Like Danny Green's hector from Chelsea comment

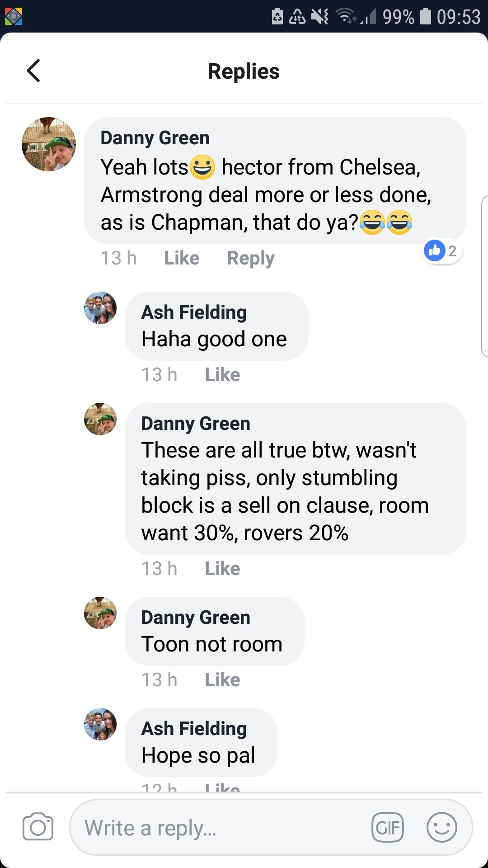point(182,258)
